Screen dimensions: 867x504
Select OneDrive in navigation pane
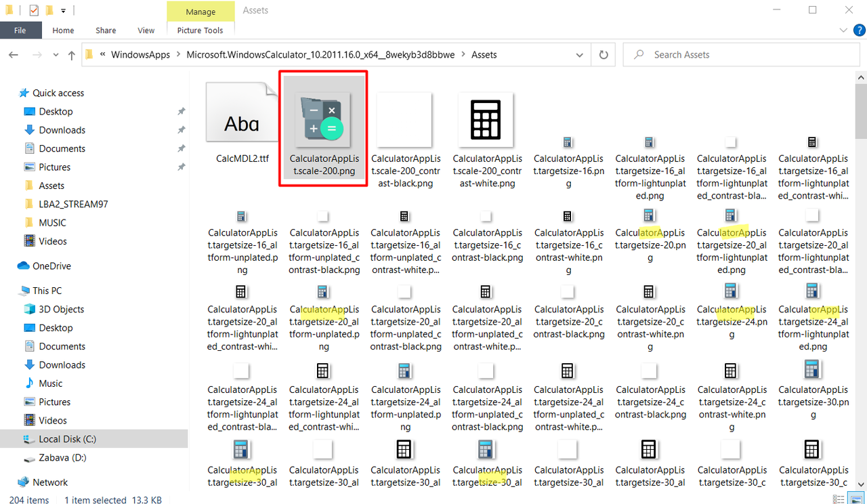point(51,266)
